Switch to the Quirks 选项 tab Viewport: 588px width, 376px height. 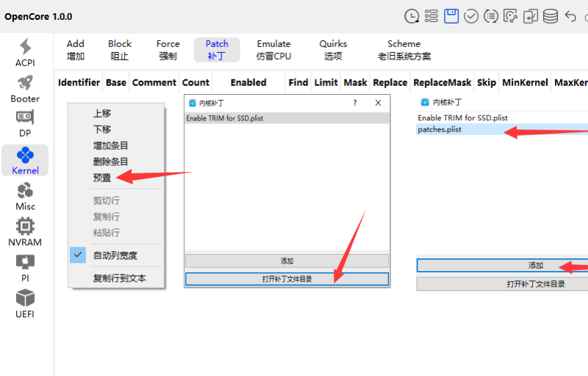click(x=333, y=50)
